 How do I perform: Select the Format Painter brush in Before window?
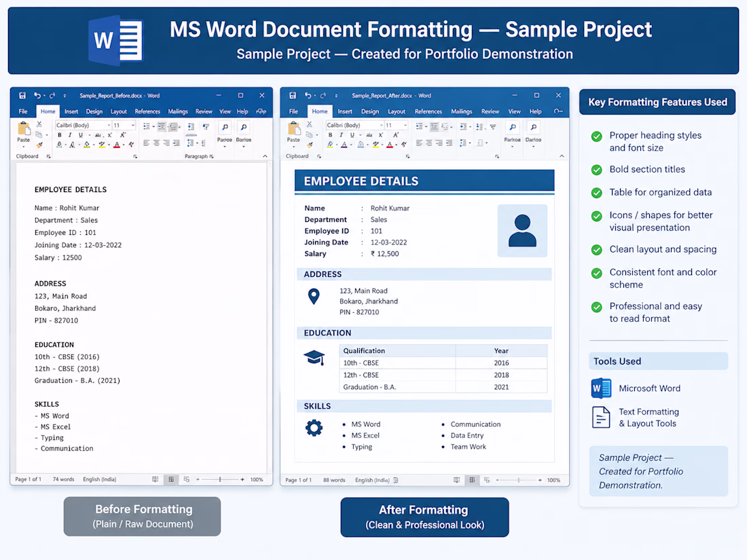pos(39,145)
